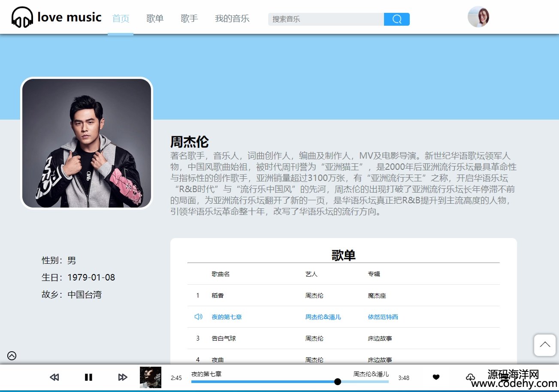The image size is (559, 392).
Task: Skip to the next track
Action: [123, 377]
